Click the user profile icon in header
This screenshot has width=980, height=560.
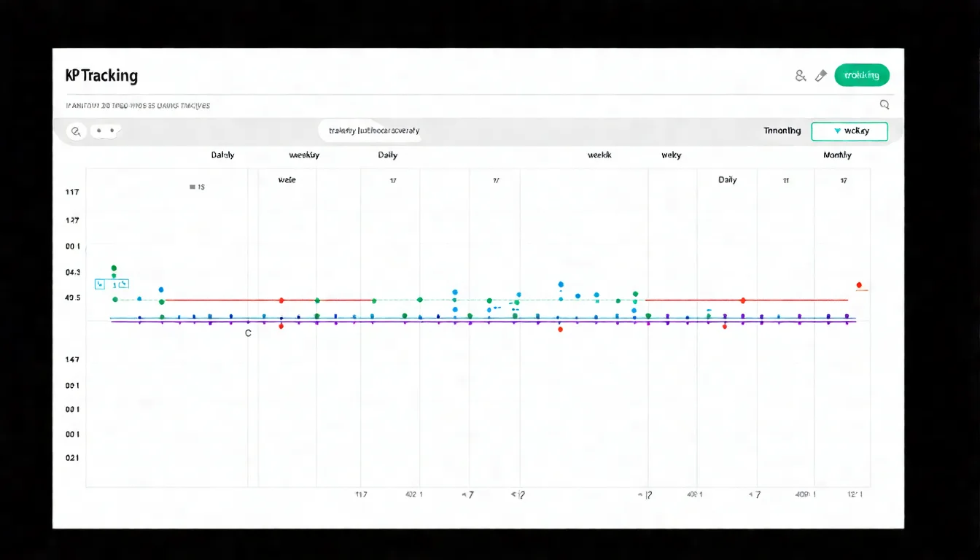pyautogui.click(x=800, y=75)
